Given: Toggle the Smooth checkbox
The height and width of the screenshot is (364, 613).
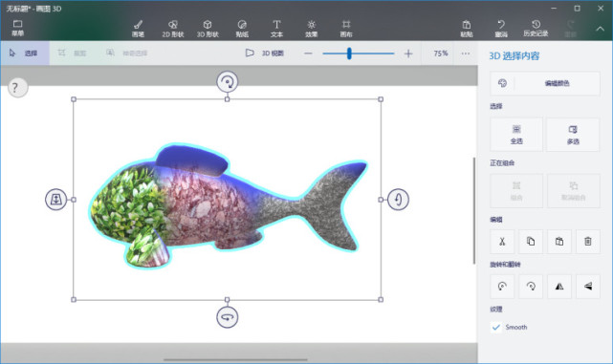Looking at the screenshot, I should pyautogui.click(x=495, y=328).
